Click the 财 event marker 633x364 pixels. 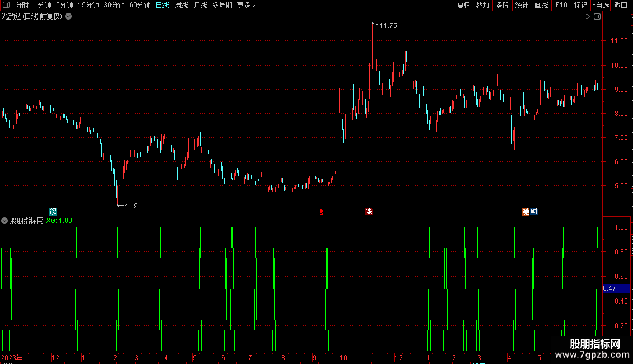(x=534, y=212)
